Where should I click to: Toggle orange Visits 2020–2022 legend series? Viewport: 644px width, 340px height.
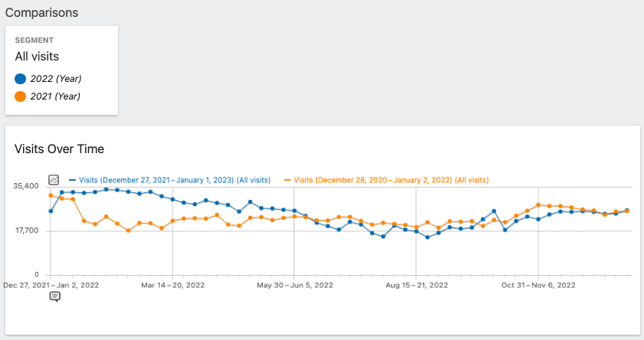point(391,181)
